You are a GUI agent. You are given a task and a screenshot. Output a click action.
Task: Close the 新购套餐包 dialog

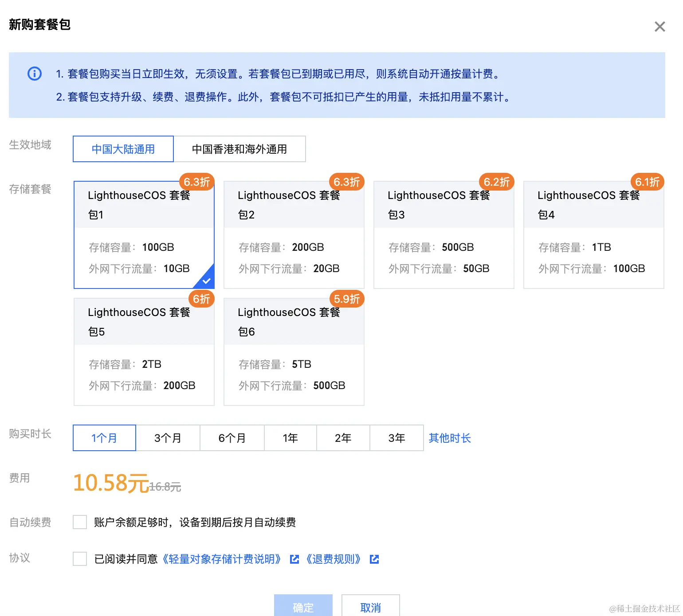tap(660, 27)
